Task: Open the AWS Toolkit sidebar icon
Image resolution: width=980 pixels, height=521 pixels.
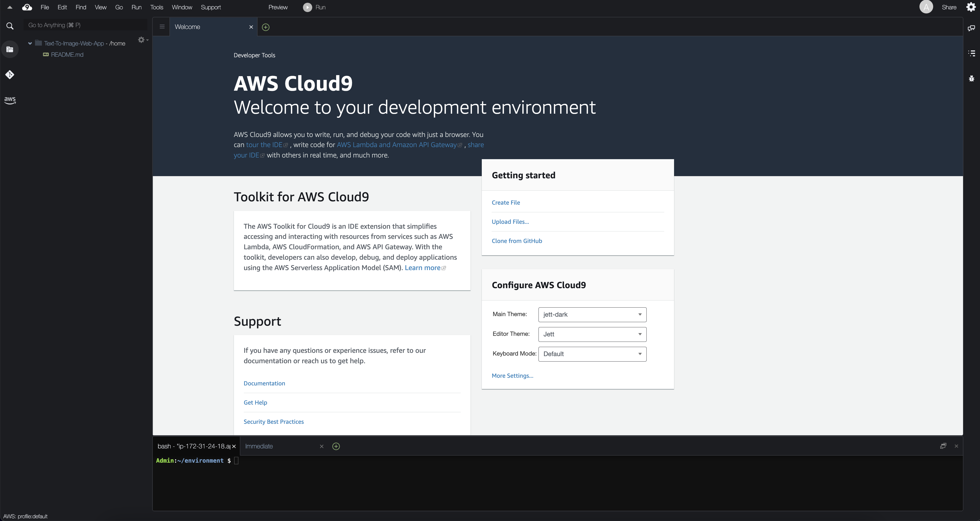Action: [x=10, y=100]
